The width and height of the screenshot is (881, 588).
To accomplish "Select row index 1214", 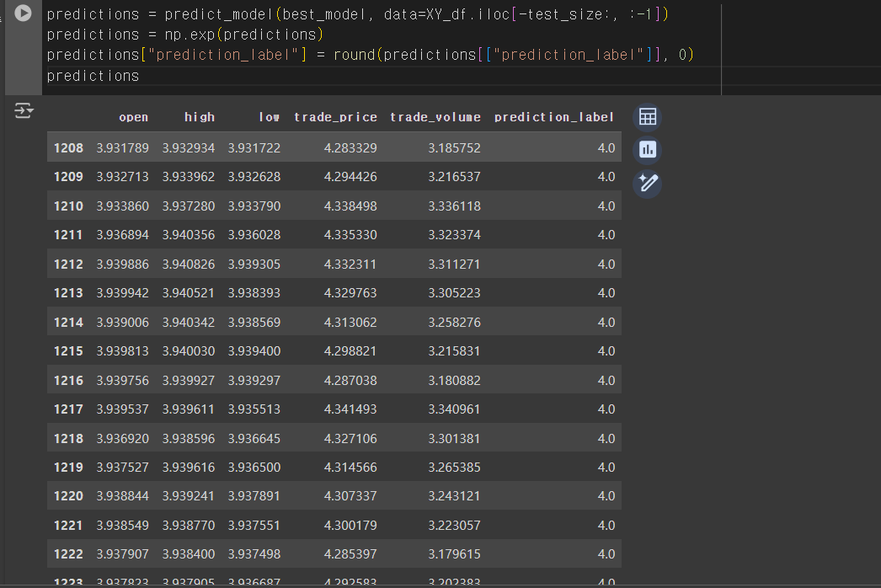I will [x=68, y=323].
